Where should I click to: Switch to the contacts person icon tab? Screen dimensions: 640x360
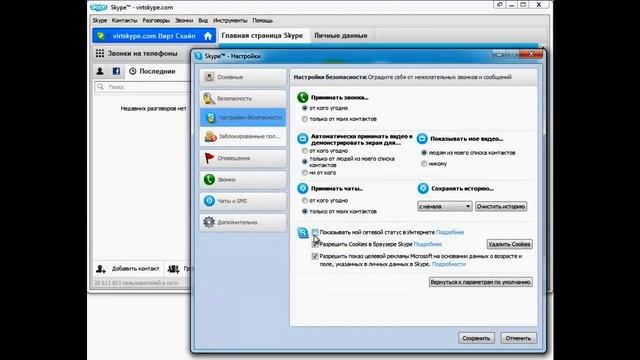tap(100, 71)
